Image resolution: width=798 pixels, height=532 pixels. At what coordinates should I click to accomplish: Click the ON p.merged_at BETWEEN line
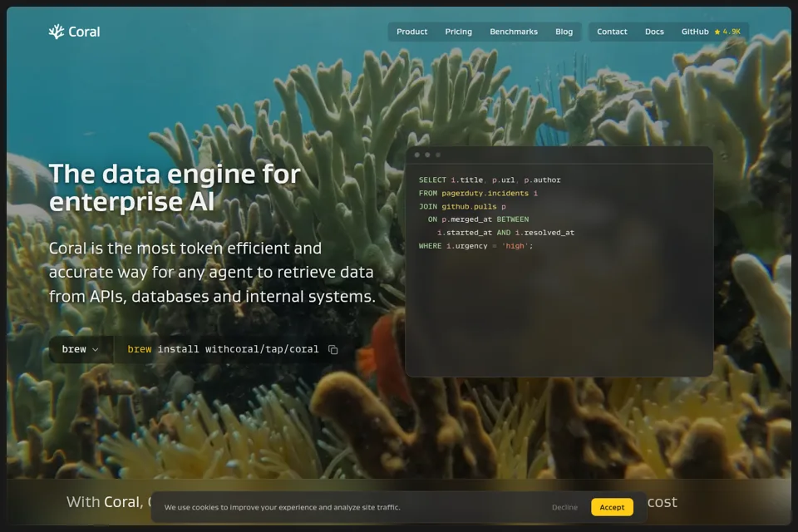(479, 219)
